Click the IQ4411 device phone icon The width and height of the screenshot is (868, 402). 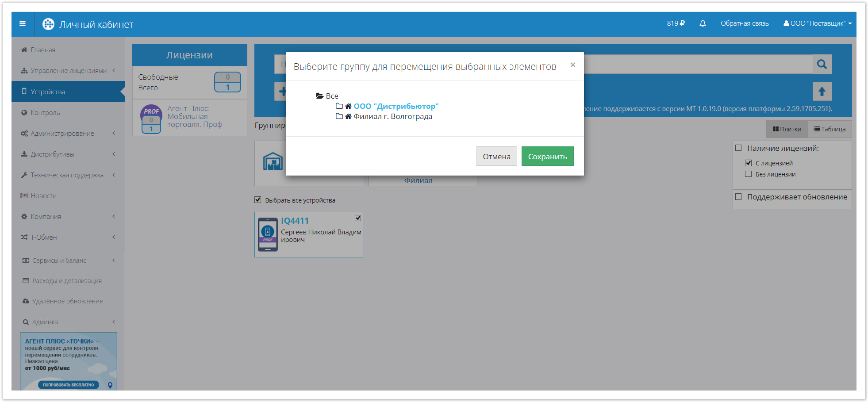(x=268, y=234)
